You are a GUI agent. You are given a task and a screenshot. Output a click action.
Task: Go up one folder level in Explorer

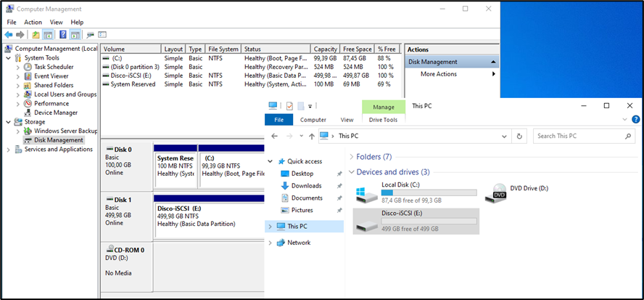310,136
